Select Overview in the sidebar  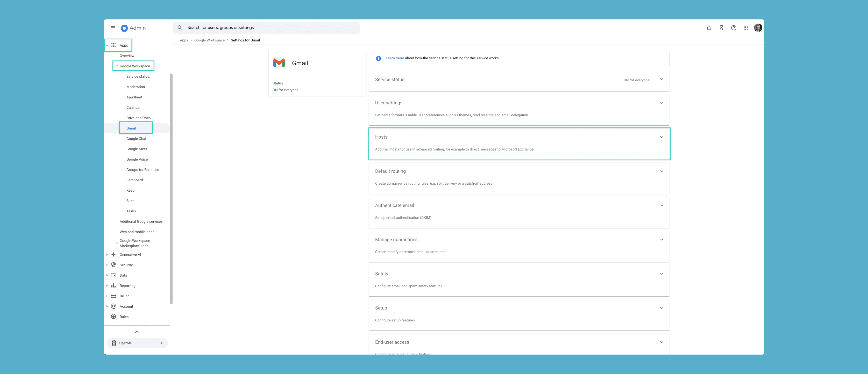point(127,56)
